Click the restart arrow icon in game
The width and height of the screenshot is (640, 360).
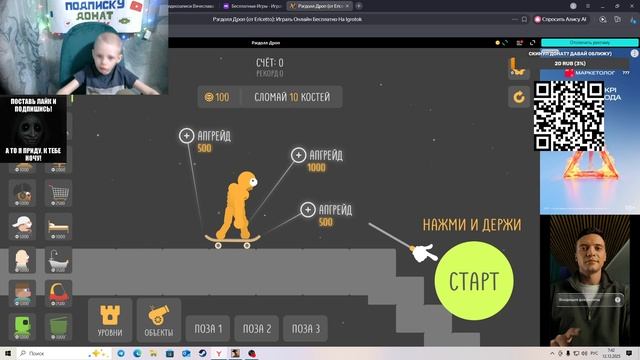pyautogui.click(x=519, y=97)
